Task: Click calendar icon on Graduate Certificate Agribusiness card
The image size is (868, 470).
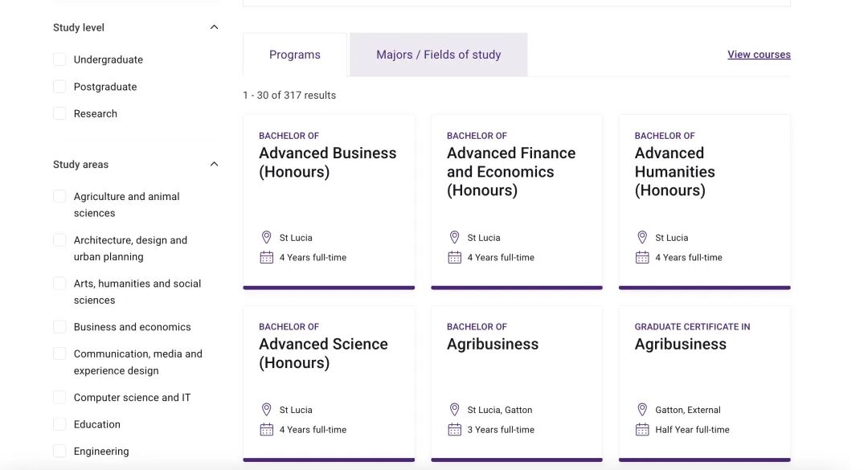Action: [642, 430]
